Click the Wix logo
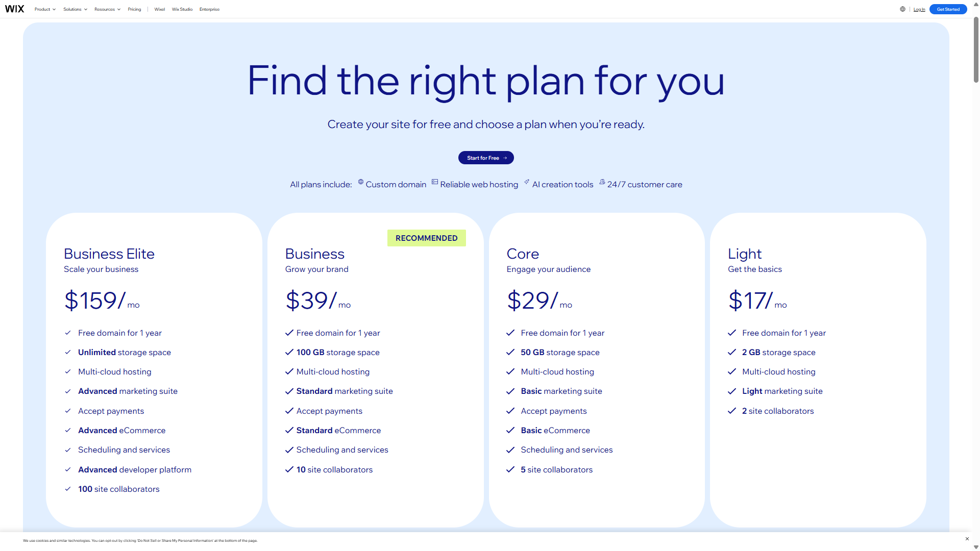The width and height of the screenshot is (980, 551). pos(14,9)
